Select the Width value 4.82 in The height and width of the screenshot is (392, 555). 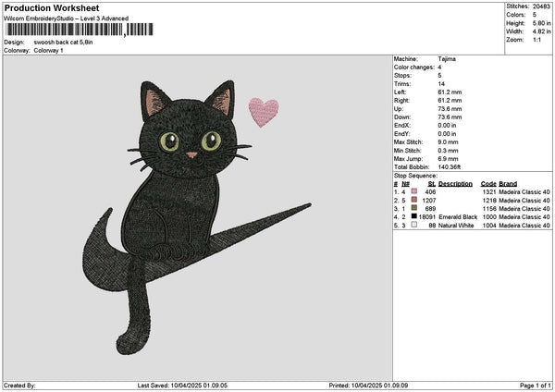[541, 31]
